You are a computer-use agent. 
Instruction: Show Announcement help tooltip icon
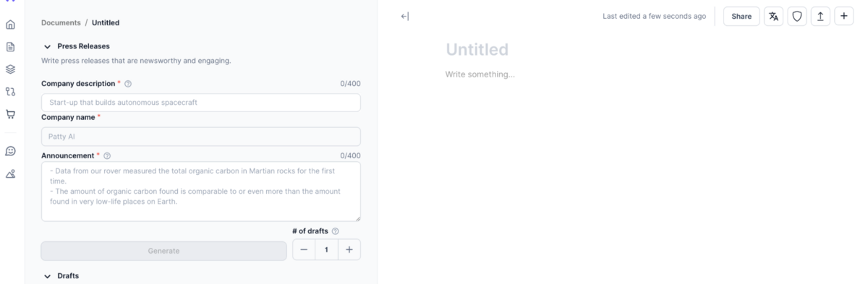(107, 156)
